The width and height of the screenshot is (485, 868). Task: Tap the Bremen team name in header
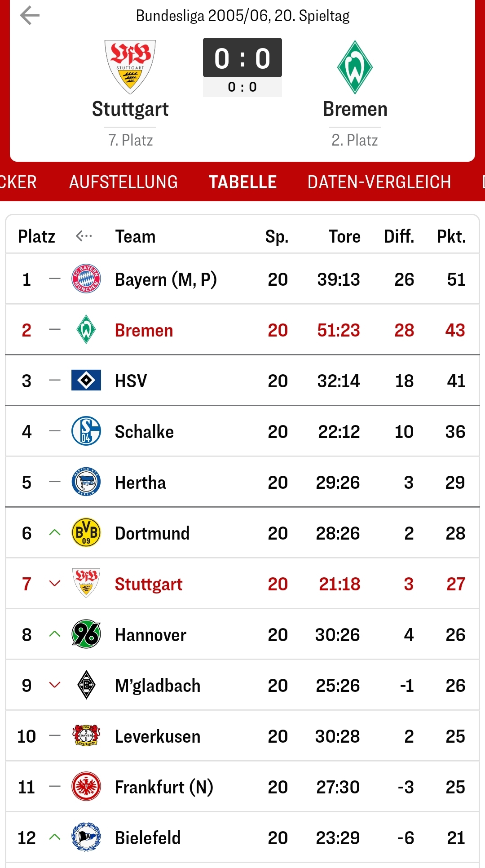355,109
